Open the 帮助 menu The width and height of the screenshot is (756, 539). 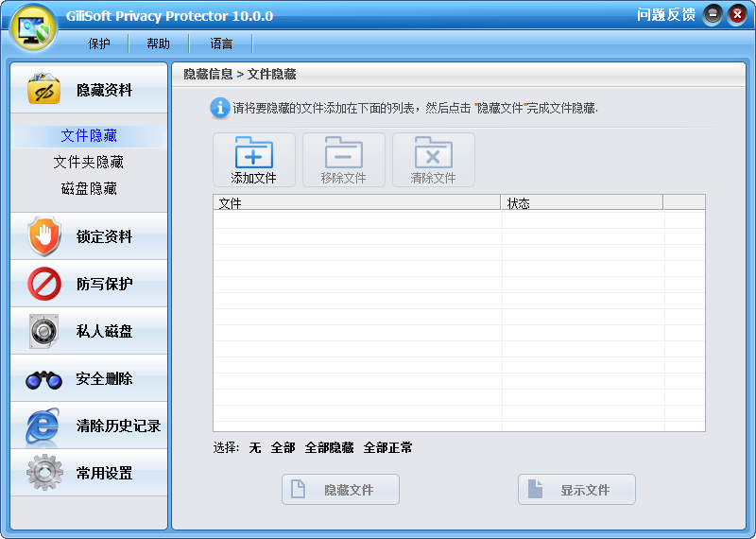tap(159, 43)
